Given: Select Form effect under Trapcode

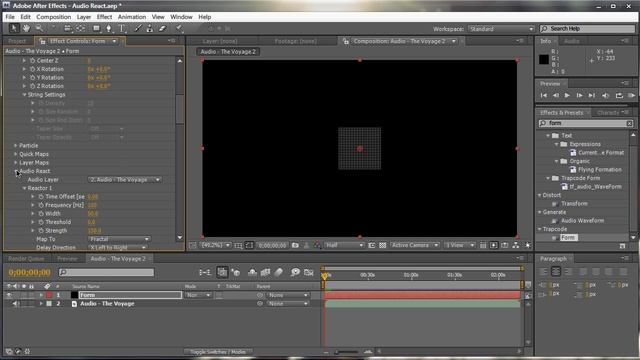Looking at the screenshot, I should 568,238.
